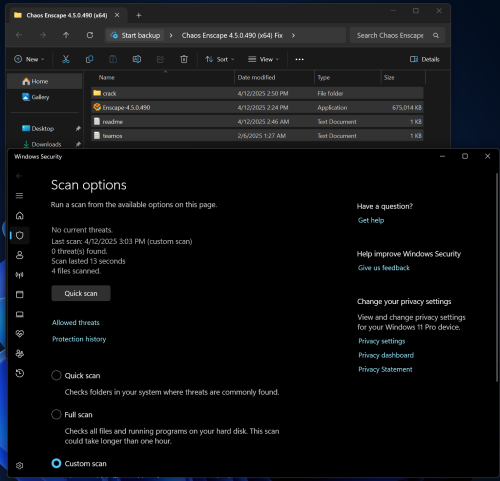This screenshot has width=500, height=481.
Task: Click the Cut scissors icon in Explorer toolbar
Action: click(x=66, y=59)
